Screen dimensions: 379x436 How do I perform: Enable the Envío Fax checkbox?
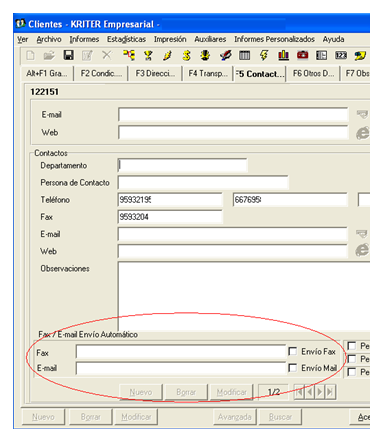(x=292, y=351)
